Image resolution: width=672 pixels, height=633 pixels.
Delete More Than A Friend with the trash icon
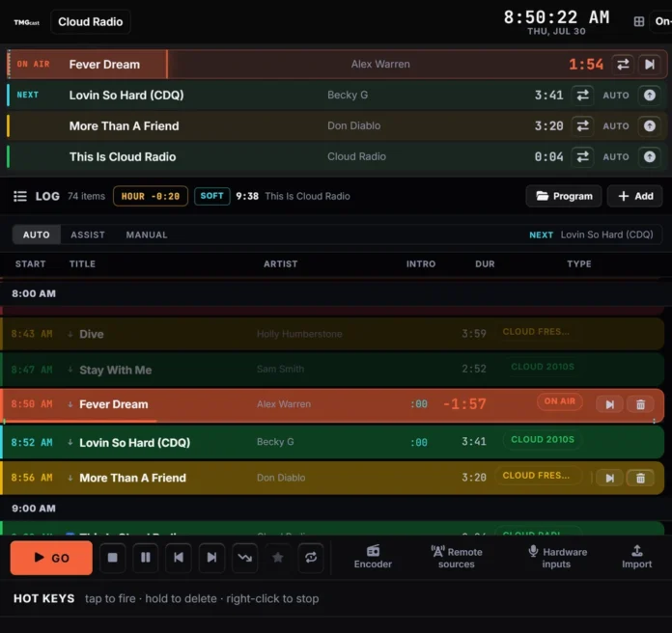click(x=640, y=478)
